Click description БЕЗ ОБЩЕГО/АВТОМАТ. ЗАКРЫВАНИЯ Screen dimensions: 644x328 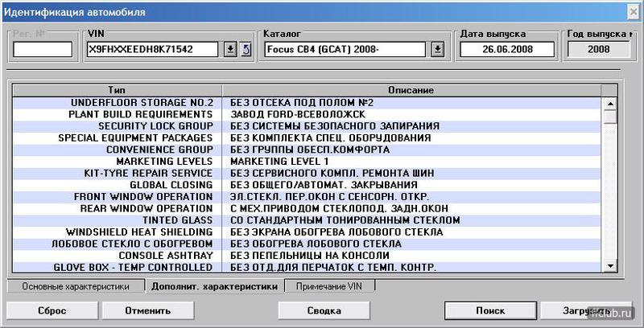[324, 185]
